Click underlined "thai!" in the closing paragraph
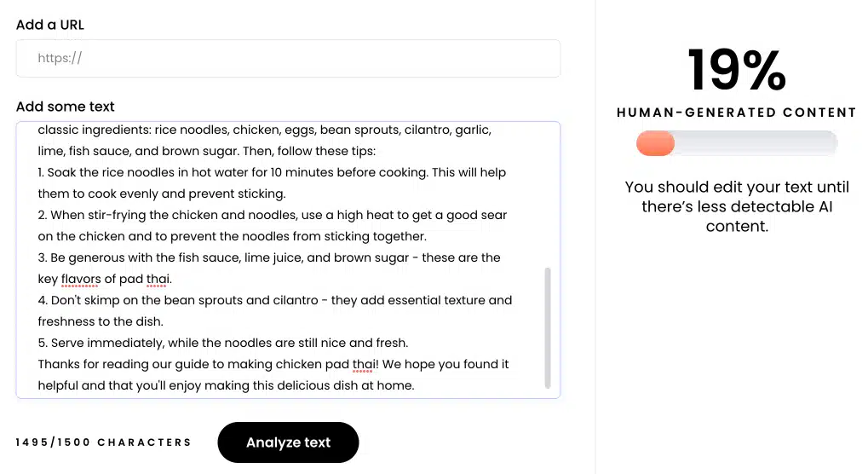868x474 pixels. click(x=365, y=364)
